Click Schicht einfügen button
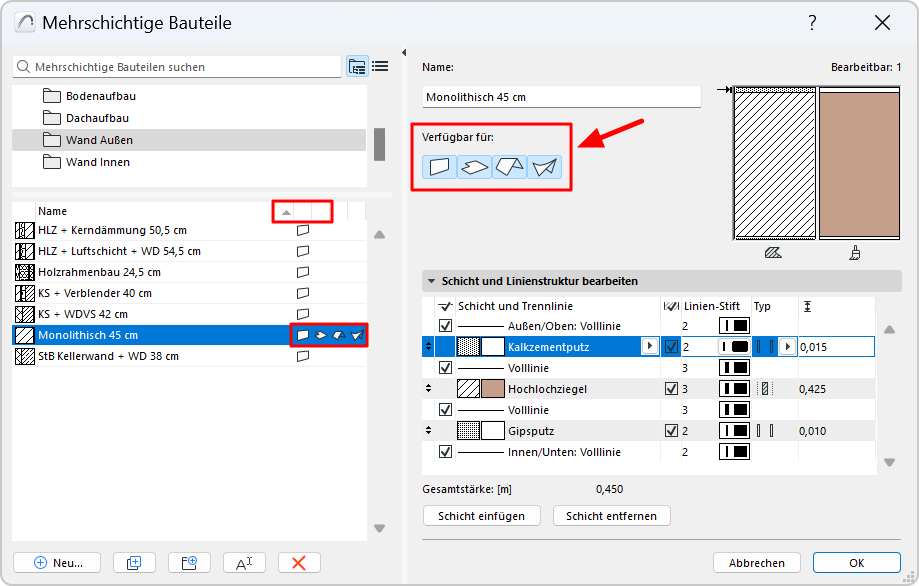 (x=481, y=516)
